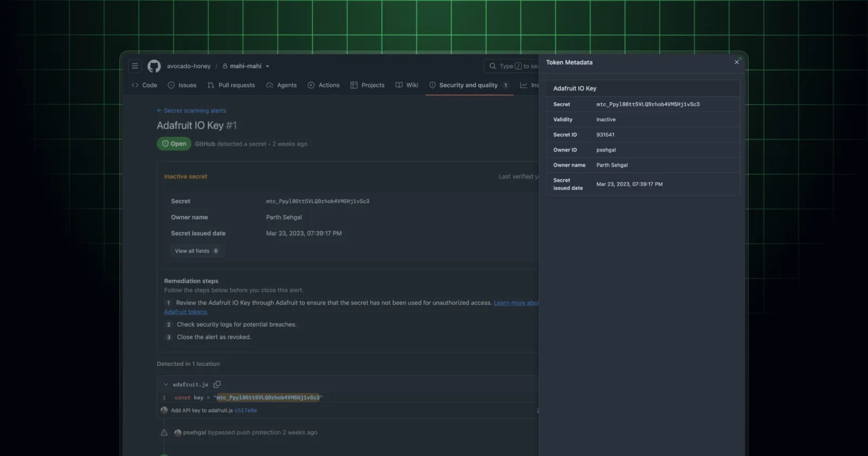Viewport: 868px width, 456px height.
Task: Open commit c517e8e link
Action: tap(246, 410)
